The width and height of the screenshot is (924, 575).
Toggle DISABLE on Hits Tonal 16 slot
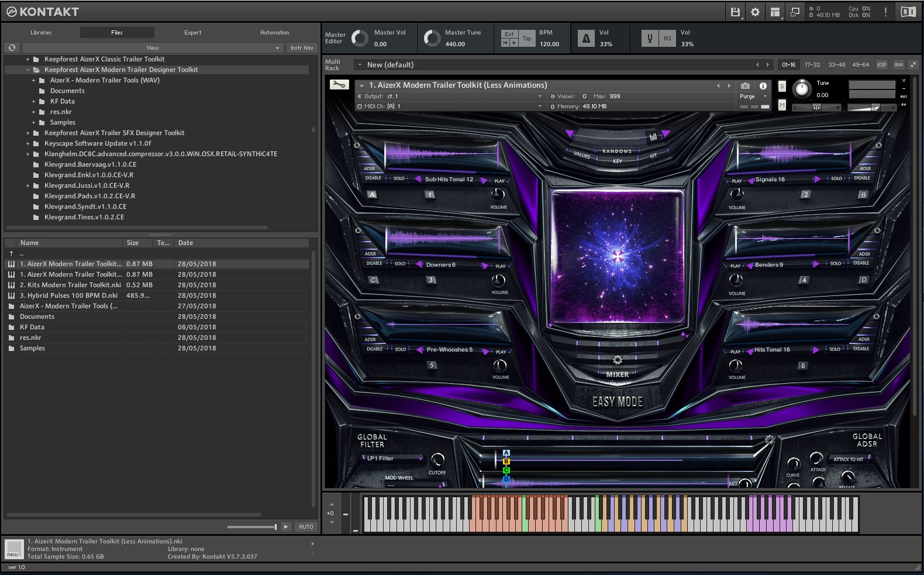861,349
